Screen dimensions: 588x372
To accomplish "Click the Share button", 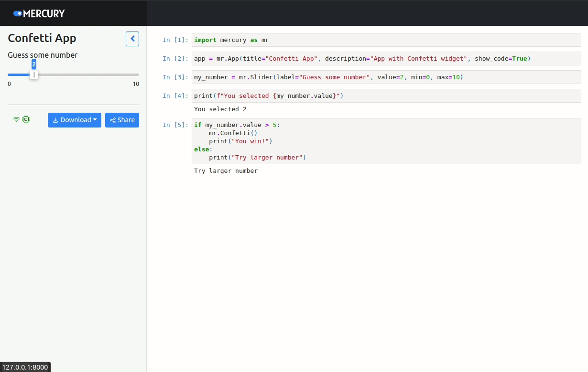I will click(x=122, y=120).
